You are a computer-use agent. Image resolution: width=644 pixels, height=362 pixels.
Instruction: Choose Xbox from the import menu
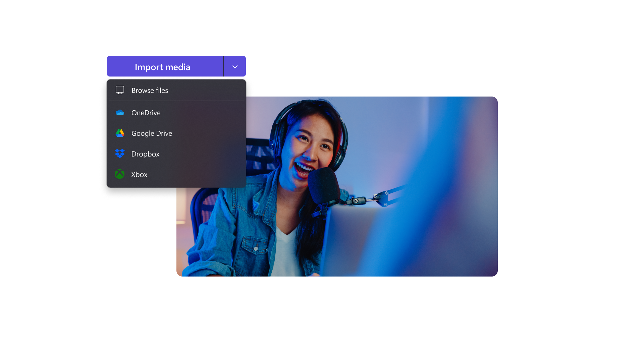coord(176,174)
